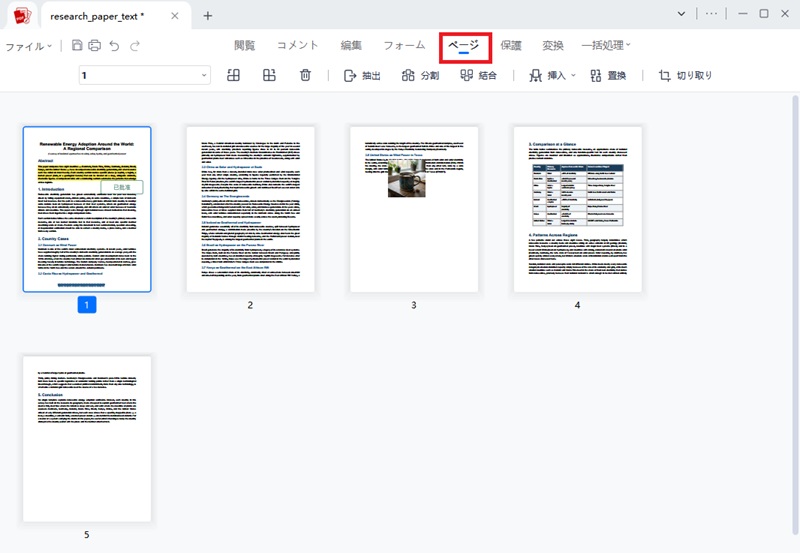Switch to the 編集 tab
This screenshot has width=800, height=553.
[x=351, y=45]
